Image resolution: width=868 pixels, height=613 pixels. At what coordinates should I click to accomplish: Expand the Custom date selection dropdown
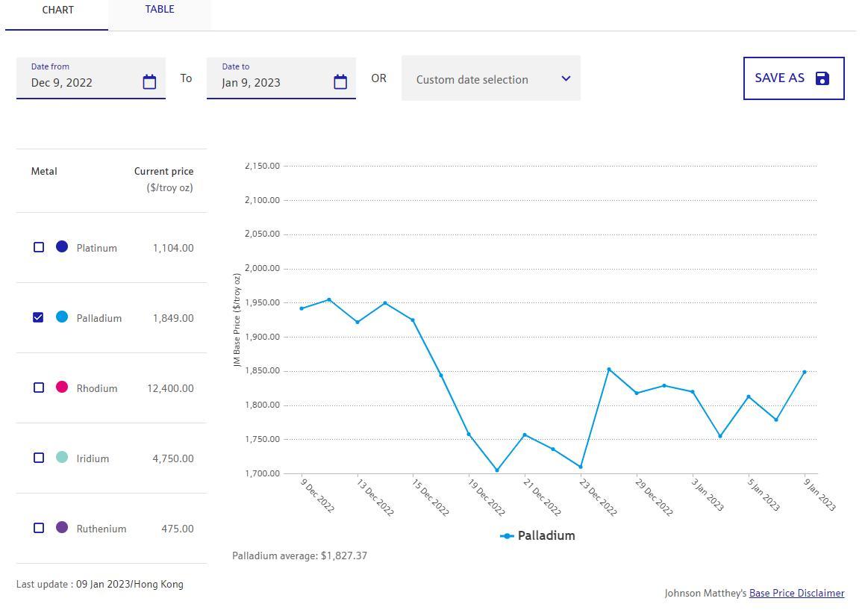[x=490, y=78]
